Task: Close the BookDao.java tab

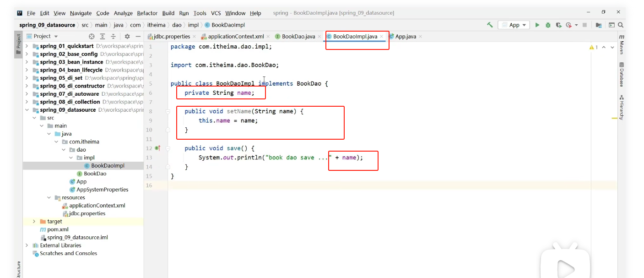Action: pyautogui.click(x=320, y=37)
